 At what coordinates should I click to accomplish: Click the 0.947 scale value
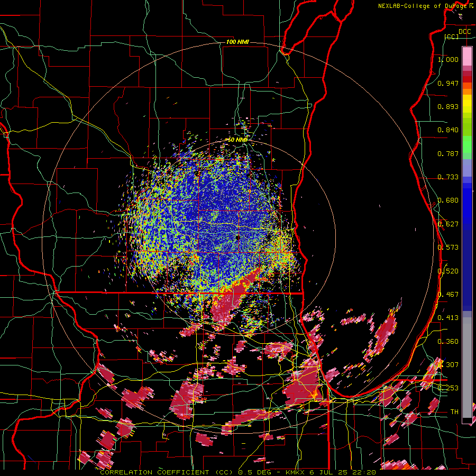click(x=448, y=83)
